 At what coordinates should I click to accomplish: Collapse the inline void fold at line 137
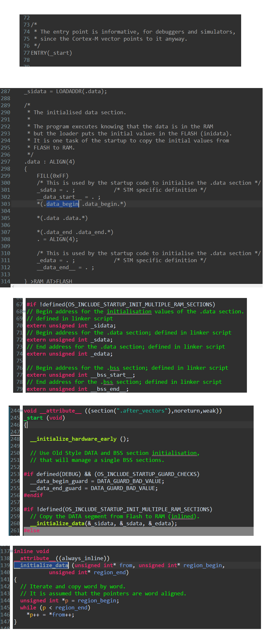tap(12, 551)
